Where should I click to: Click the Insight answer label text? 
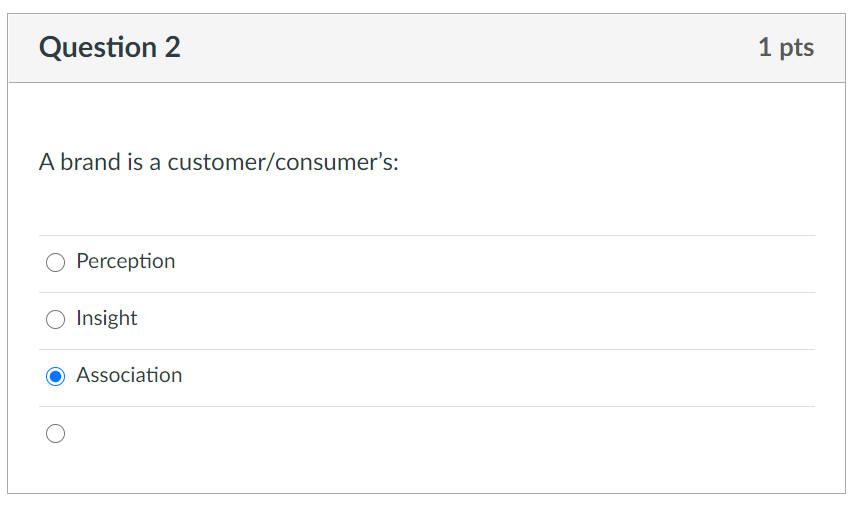coord(107,319)
